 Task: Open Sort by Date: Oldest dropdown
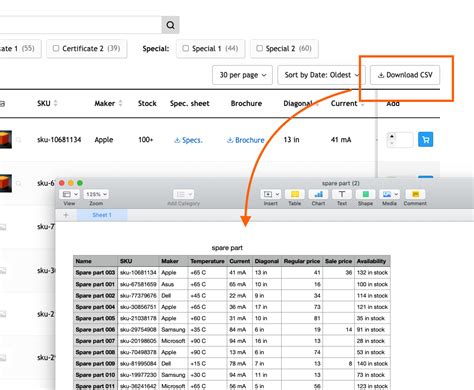[x=321, y=75]
